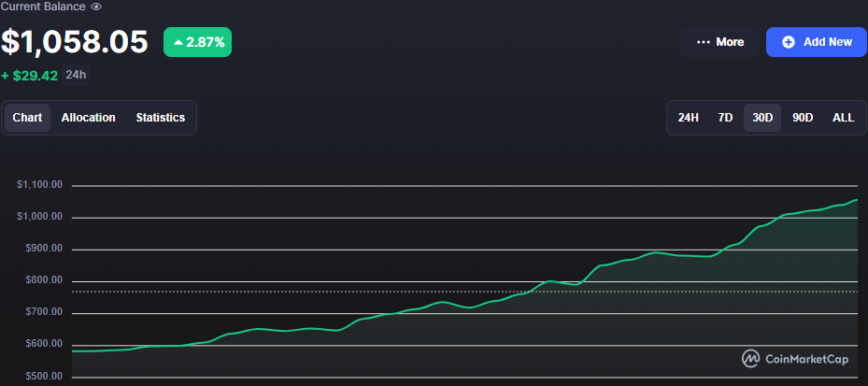The height and width of the screenshot is (386, 868).
Task: Click the three-dot icon beside More
Action: tap(704, 42)
